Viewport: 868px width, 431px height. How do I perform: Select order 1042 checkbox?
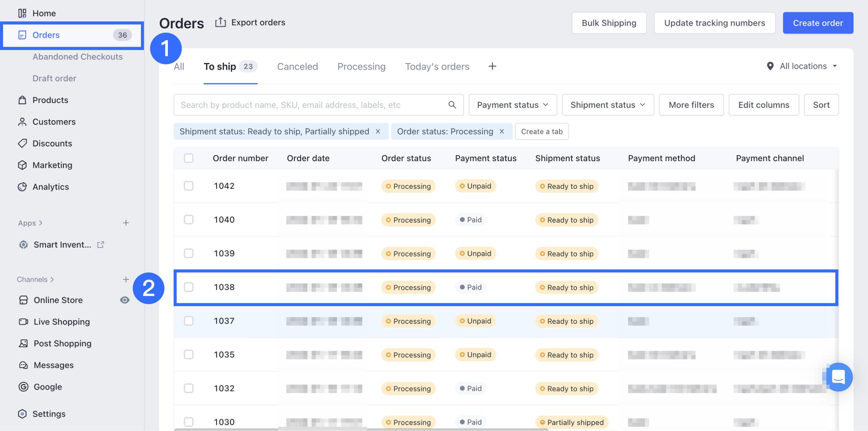(x=189, y=186)
